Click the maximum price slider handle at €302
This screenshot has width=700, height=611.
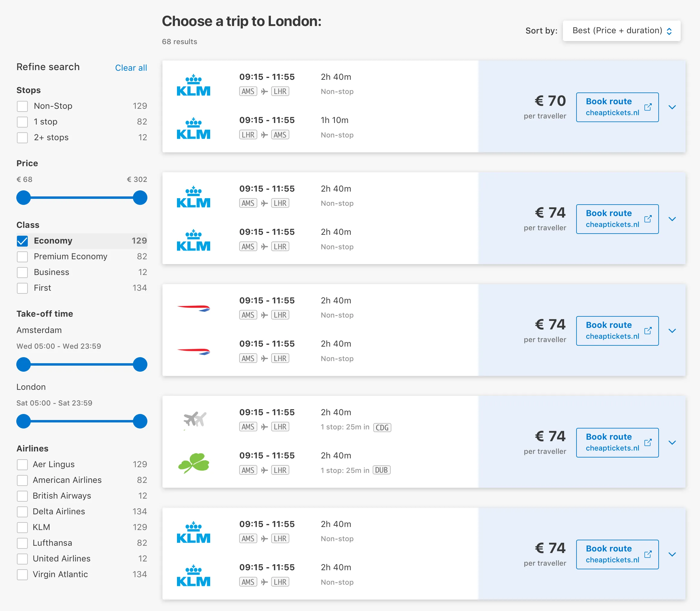pos(140,198)
